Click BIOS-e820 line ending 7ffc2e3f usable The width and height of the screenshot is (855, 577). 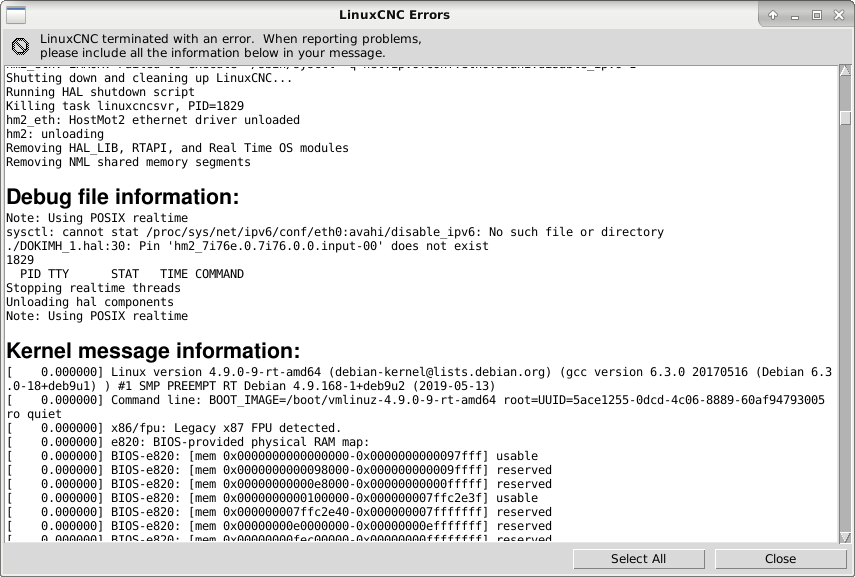[272, 498]
